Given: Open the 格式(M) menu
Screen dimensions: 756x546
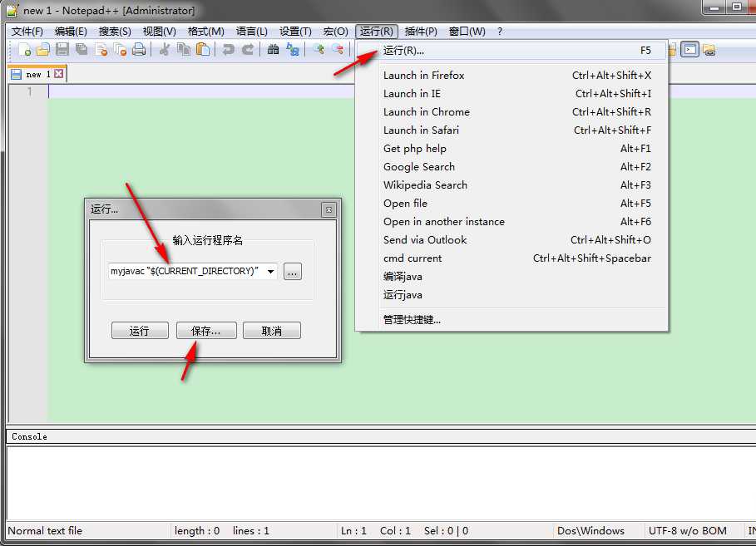Looking at the screenshot, I should coord(206,32).
